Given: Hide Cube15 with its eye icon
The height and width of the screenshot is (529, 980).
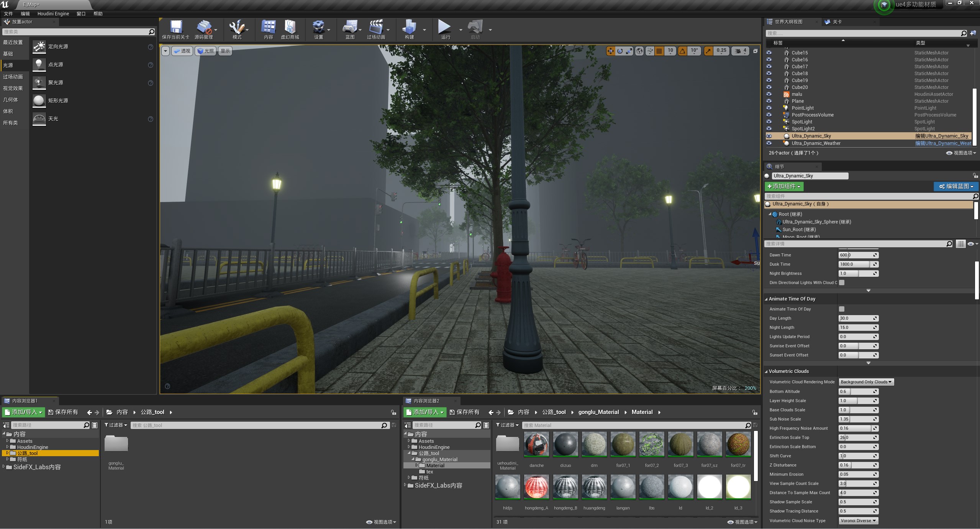Looking at the screenshot, I should [769, 53].
